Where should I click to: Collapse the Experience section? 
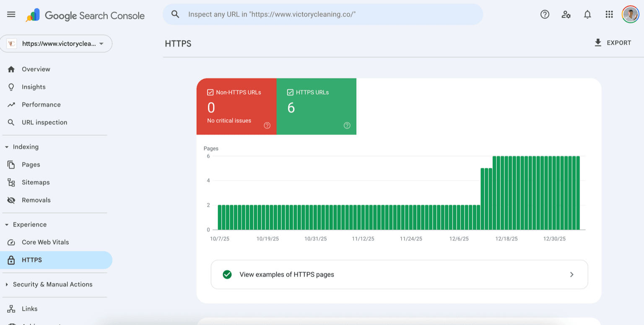(x=7, y=225)
